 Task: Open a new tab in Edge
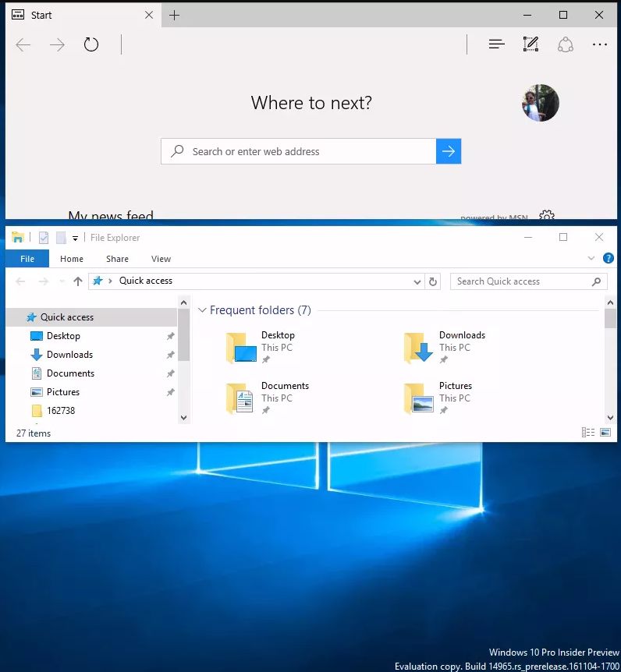coord(174,16)
